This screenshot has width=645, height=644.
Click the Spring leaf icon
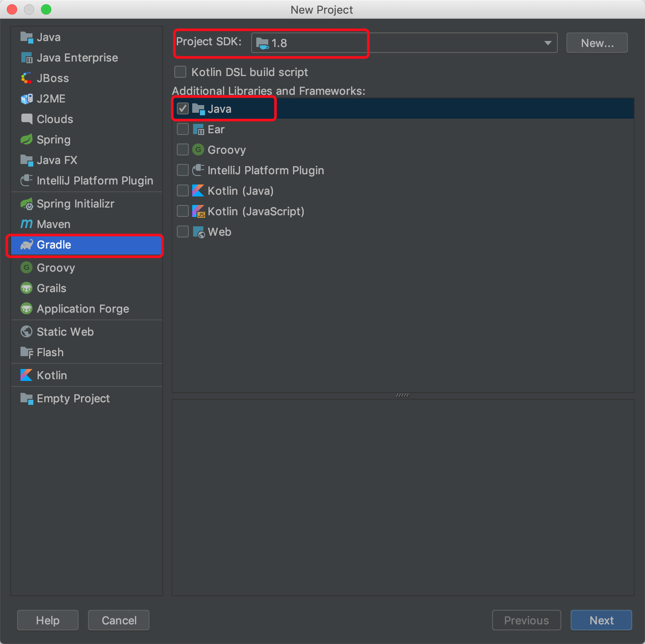coord(26,140)
